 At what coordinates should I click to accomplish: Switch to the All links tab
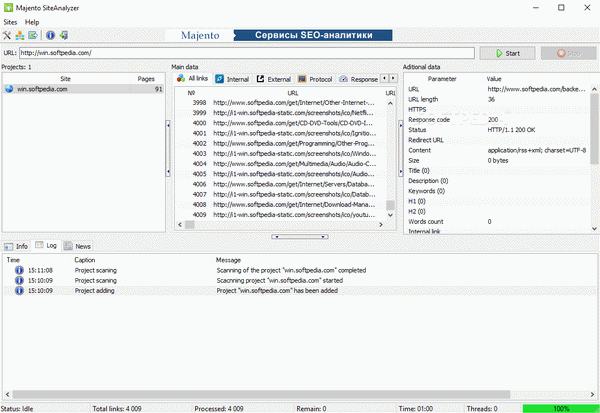pos(192,78)
